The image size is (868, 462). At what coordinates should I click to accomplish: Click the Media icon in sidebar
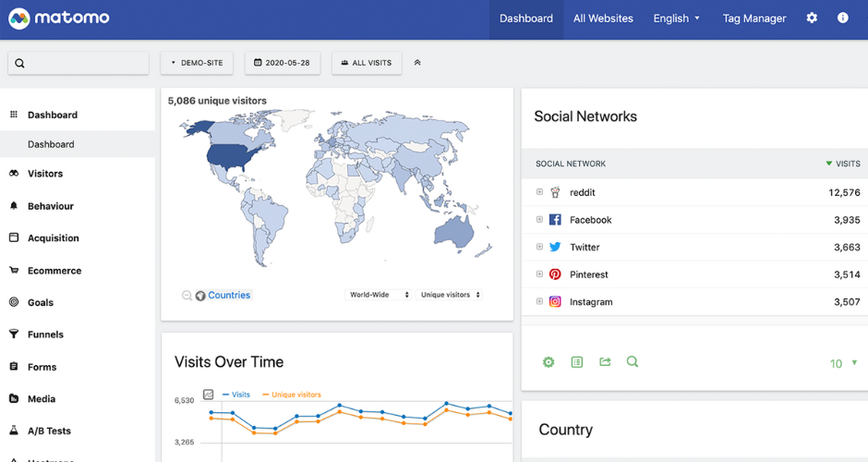tap(14, 398)
